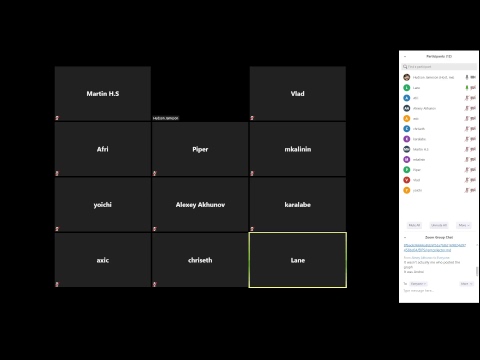Collapse the Zoom Group Chat panel
This screenshot has height=360, width=480.
point(405,238)
